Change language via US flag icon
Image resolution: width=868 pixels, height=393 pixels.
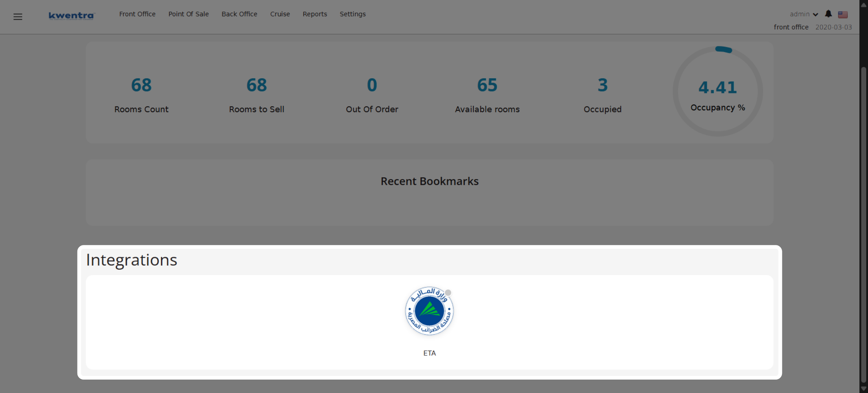tap(843, 14)
